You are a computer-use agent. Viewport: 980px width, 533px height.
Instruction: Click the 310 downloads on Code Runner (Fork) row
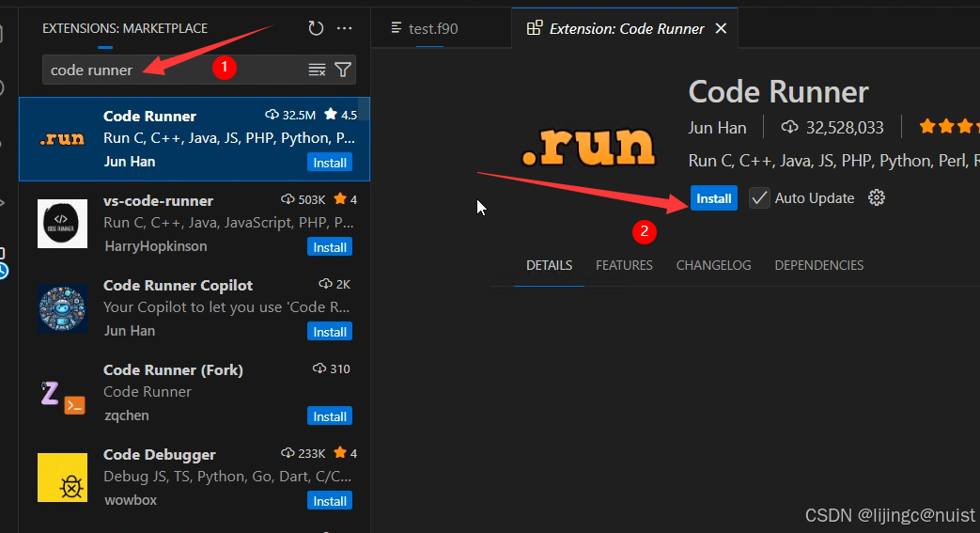click(x=332, y=368)
